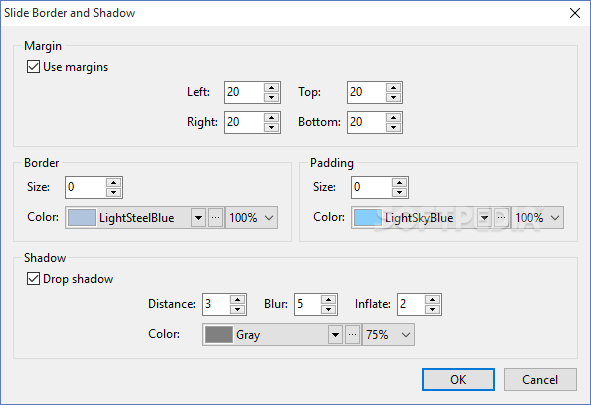Confirm settings with the OK button

(458, 379)
